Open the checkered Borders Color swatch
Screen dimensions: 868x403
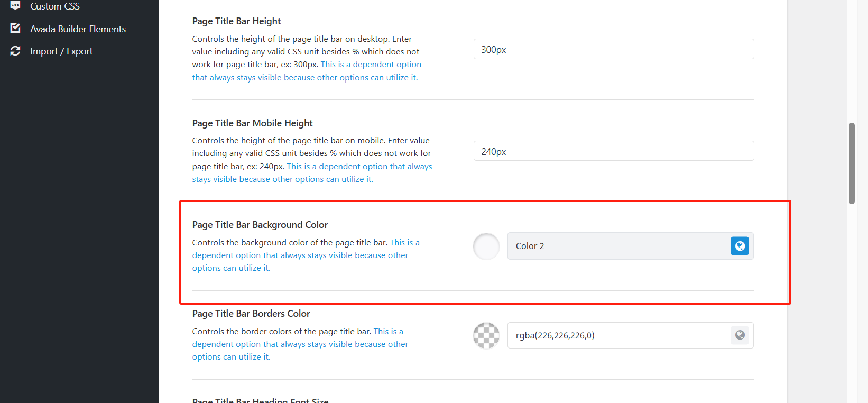pos(486,336)
